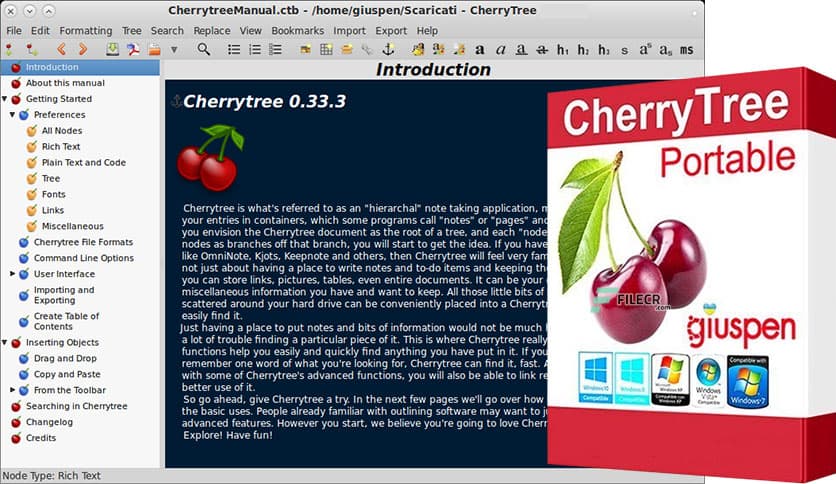The image size is (836, 484).
Task: Expand the User Interface node
Action: pyautogui.click(x=12, y=273)
